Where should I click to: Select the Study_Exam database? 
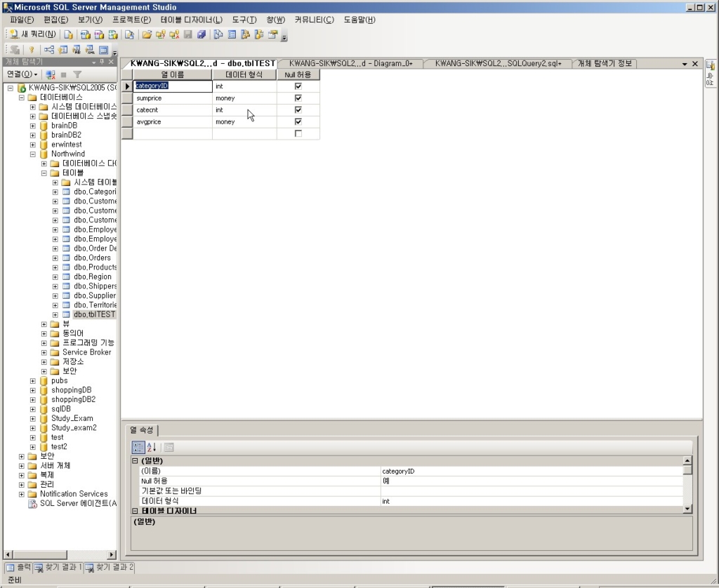(72, 418)
